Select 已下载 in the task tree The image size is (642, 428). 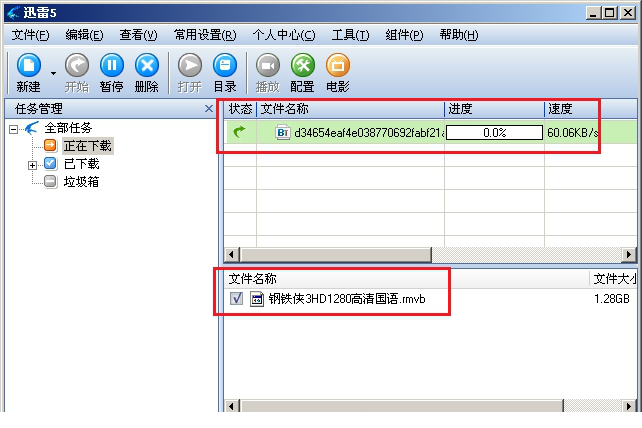pos(81,164)
